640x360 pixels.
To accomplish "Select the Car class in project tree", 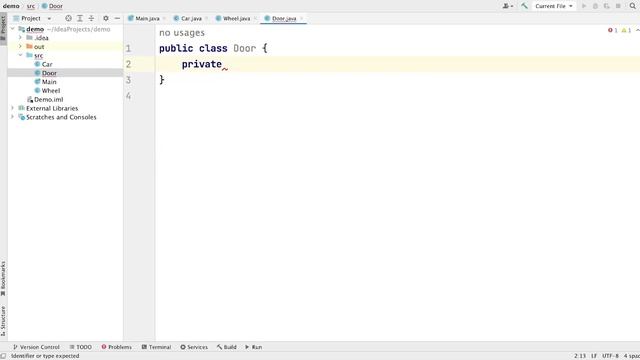I will pyautogui.click(x=47, y=64).
